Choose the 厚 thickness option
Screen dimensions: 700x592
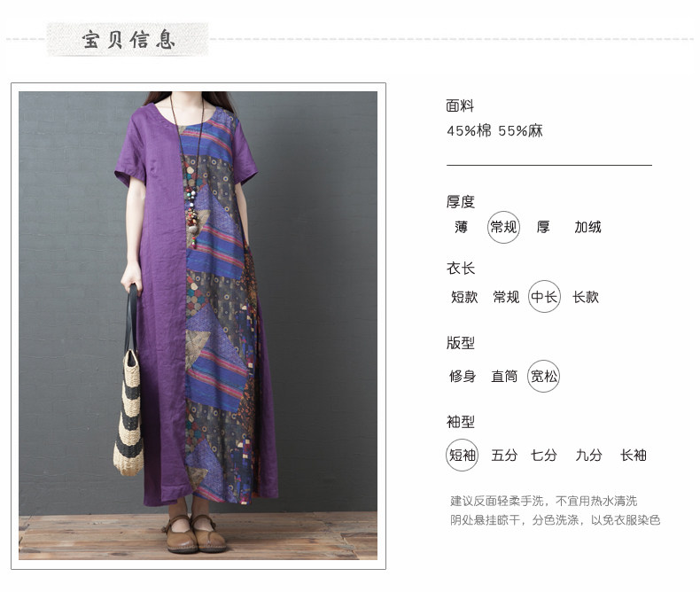(x=543, y=227)
